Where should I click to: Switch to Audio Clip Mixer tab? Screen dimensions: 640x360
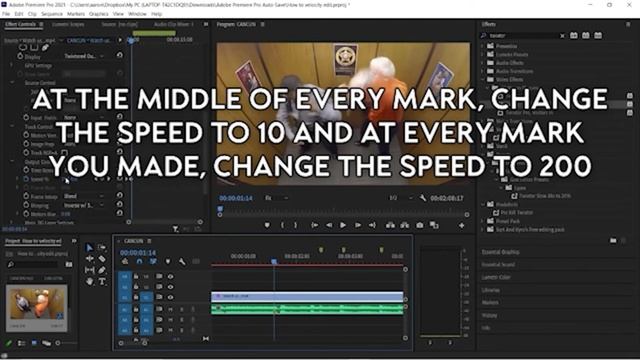coord(173,24)
